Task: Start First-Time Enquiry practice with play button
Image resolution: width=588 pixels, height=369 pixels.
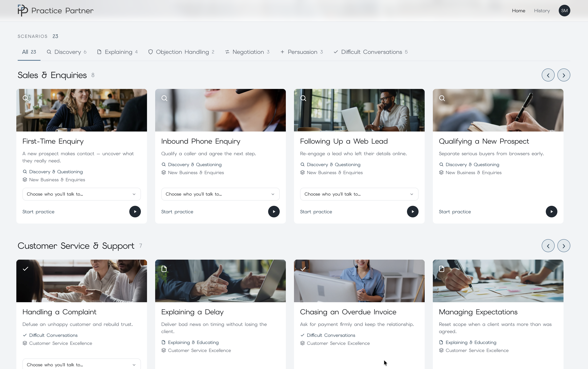Action: point(135,212)
